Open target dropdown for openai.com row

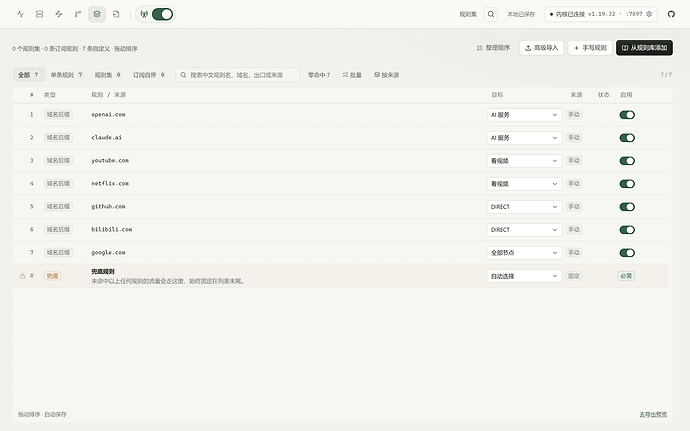524,115
